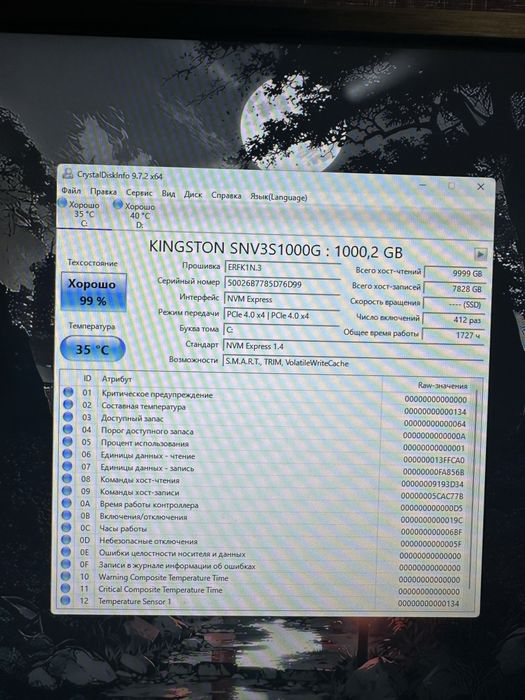Click the ID column header
Screen dimensions: 525x700
(x=87, y=379)
